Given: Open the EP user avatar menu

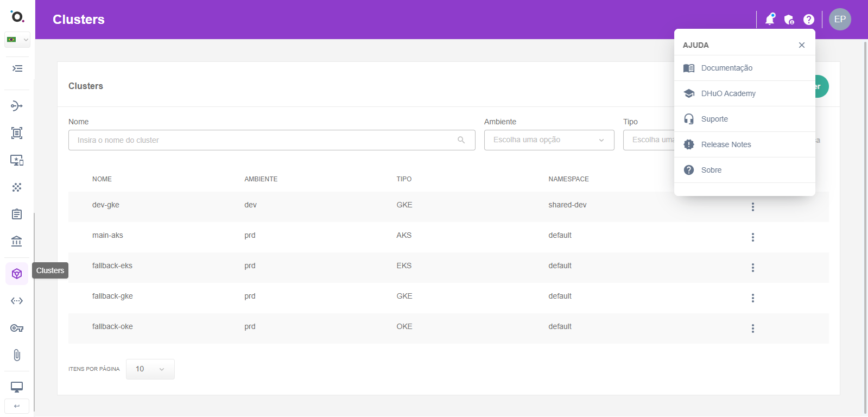Looking at the screenshot, I should point(840,19).
